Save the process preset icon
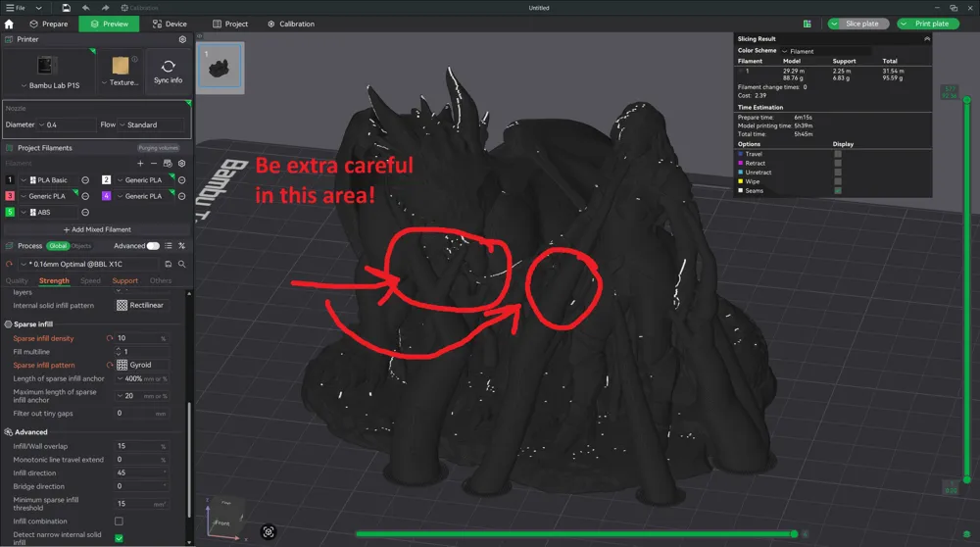980x547 pixels. [169, 264]
